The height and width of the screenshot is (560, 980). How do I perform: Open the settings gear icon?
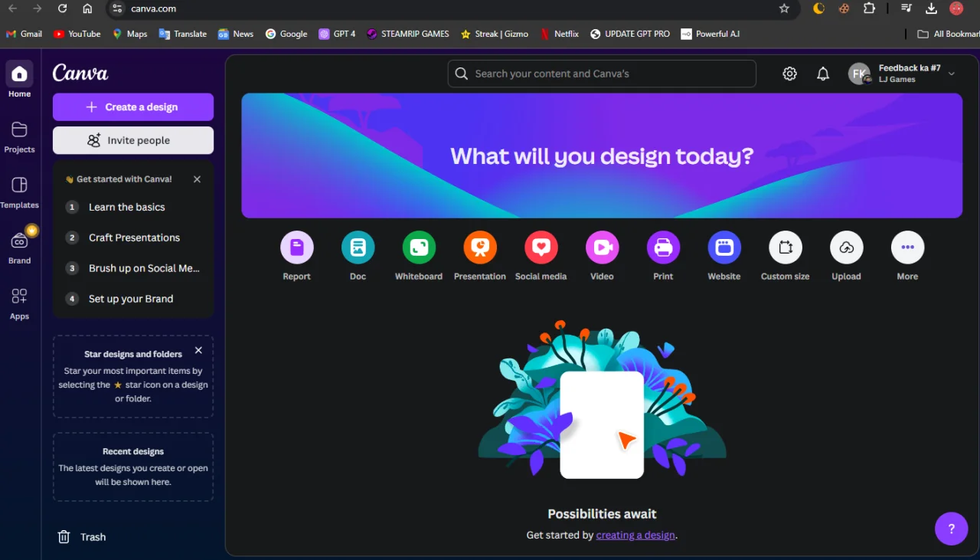point(789,74)
